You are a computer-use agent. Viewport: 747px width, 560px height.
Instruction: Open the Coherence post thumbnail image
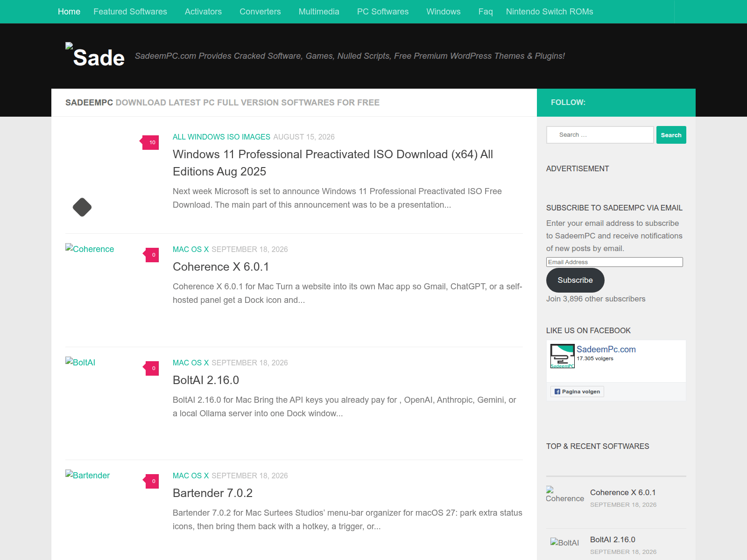tap(90, 249)
